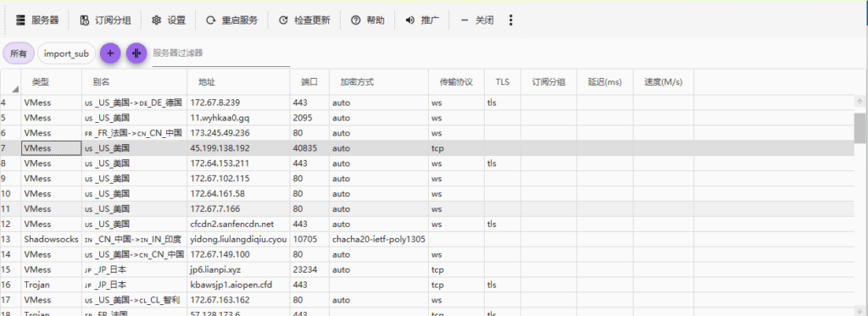868x316 pixels.
Task: Select the 所有 group filter chip
Action: (x=19, y=53)
